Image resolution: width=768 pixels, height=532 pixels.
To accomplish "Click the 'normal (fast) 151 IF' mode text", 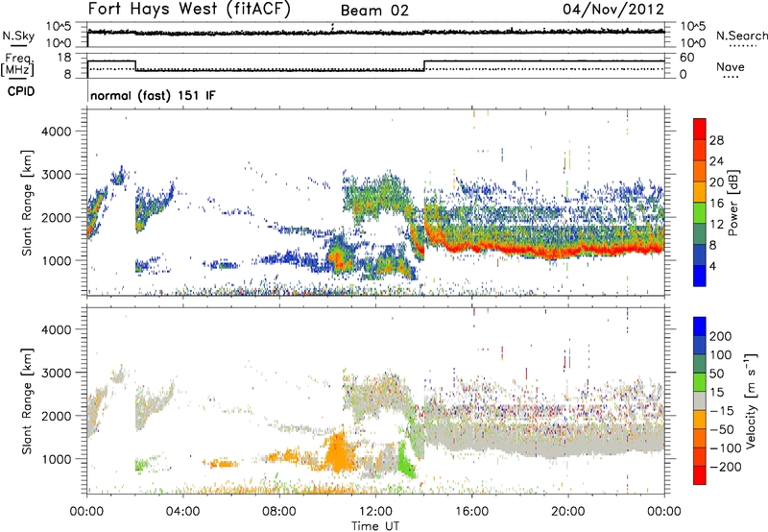I will pos(153,95).
